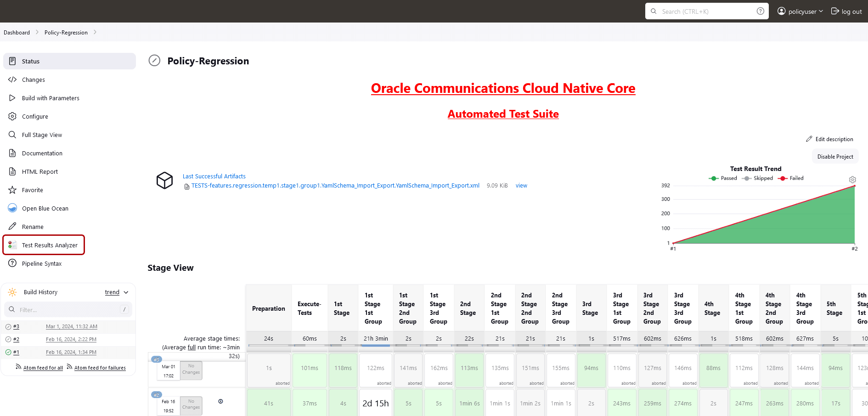The width and height of the screenshot is (868, 416).
Task: Open the Test Results Analyzer icon
Action: tap(12, 245)
